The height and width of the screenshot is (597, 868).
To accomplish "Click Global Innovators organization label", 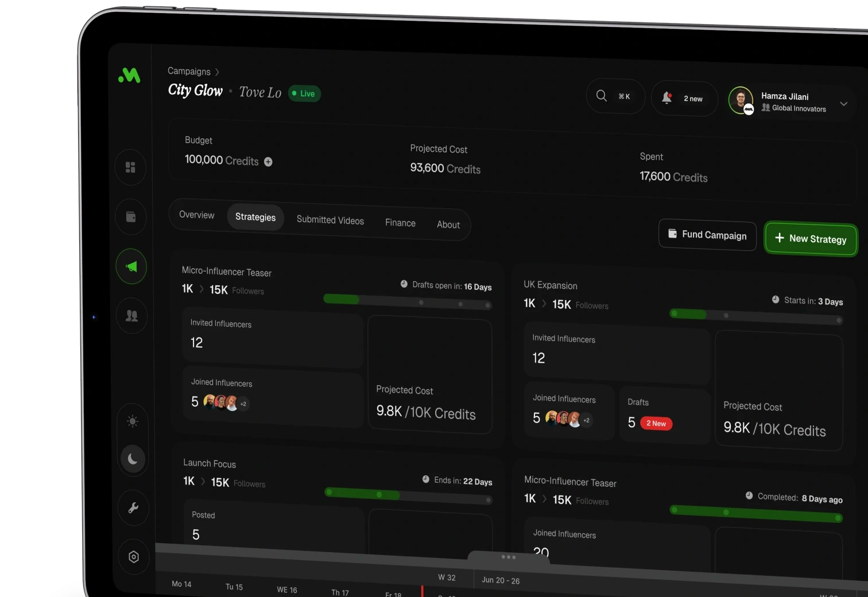I will 799,108.
